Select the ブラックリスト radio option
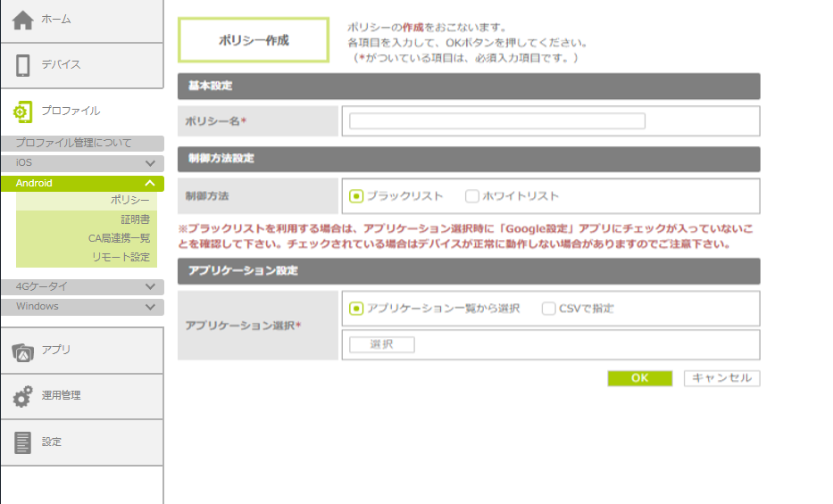 click(356, 196)
